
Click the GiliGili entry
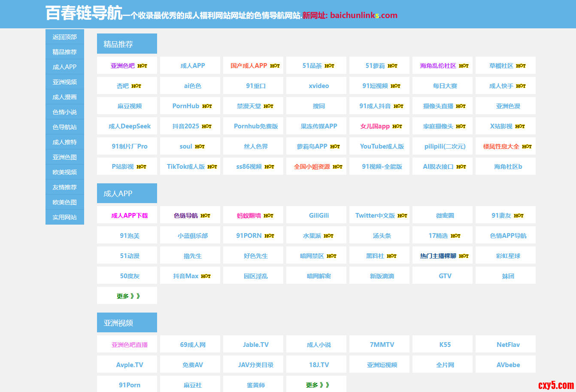pos(316,215)
